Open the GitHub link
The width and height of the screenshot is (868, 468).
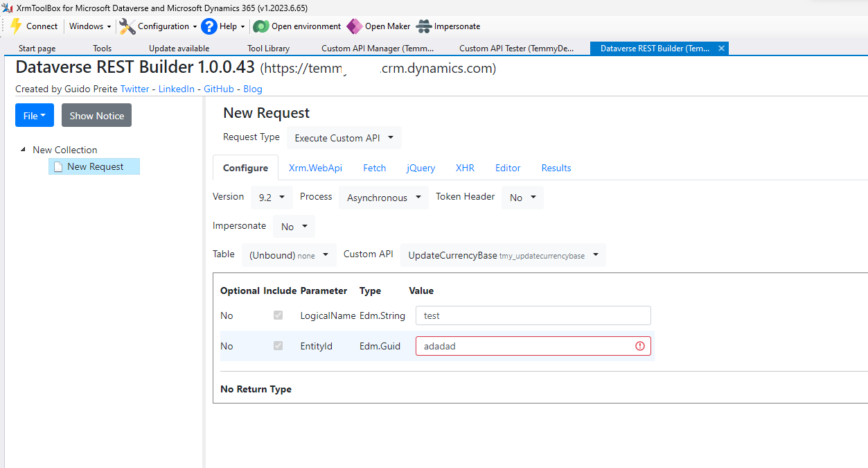click(x=219, y=89)
